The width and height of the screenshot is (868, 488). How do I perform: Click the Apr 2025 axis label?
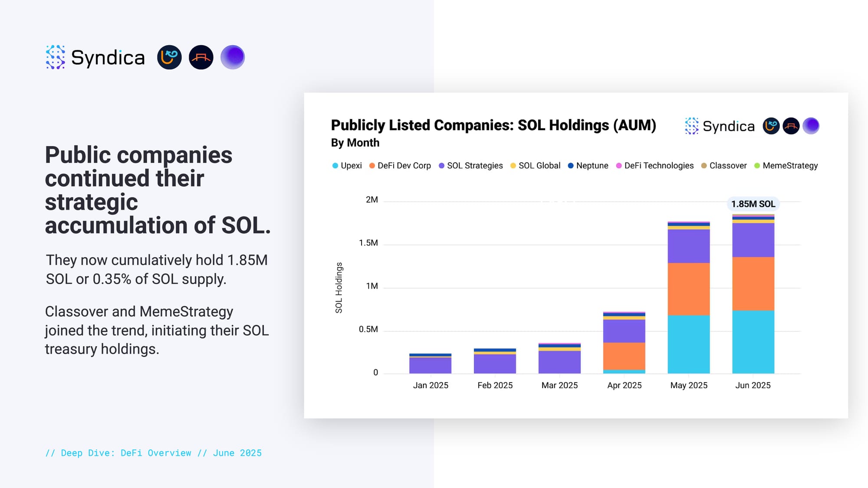tap(624, 385)
